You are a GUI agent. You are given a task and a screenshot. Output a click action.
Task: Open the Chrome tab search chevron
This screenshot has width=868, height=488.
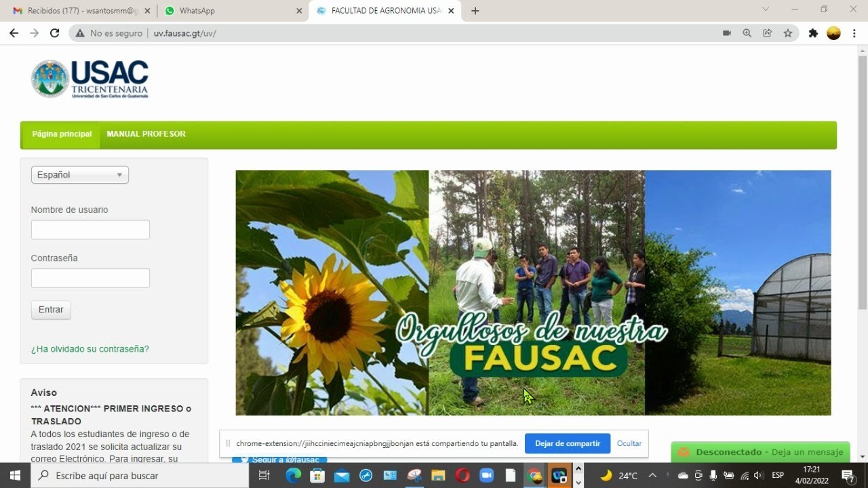(x=766, y=9)
